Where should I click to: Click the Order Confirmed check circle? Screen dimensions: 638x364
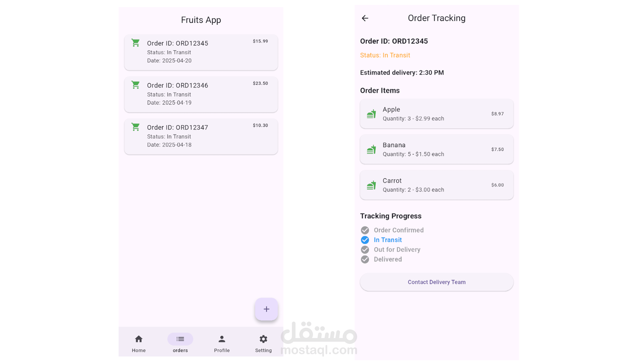point(365,230)
